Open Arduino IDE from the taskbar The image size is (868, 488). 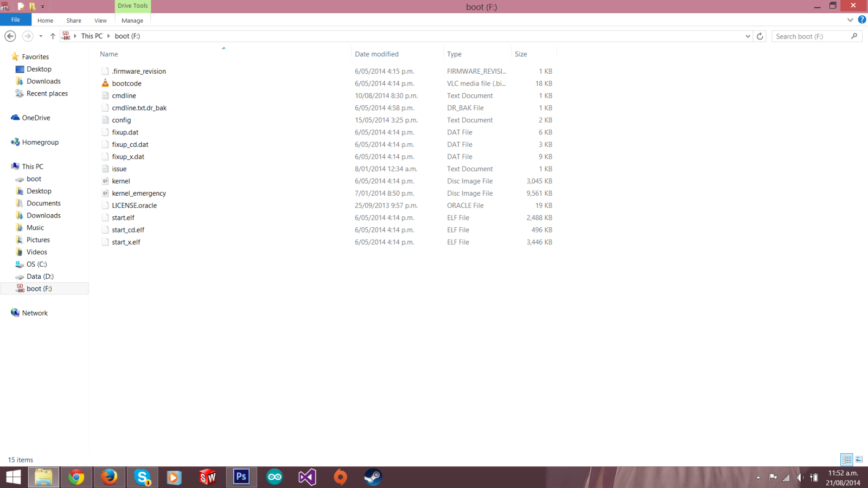275,477
